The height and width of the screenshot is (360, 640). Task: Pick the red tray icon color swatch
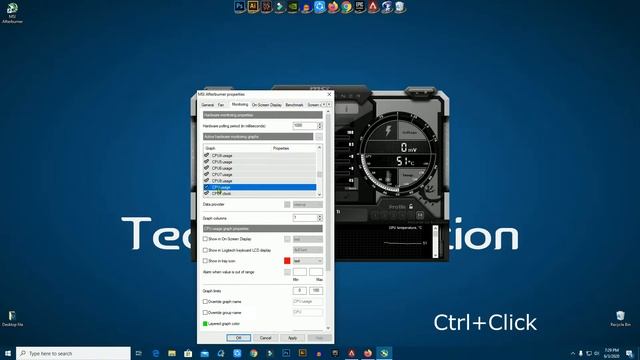click(x=287, y=261)
